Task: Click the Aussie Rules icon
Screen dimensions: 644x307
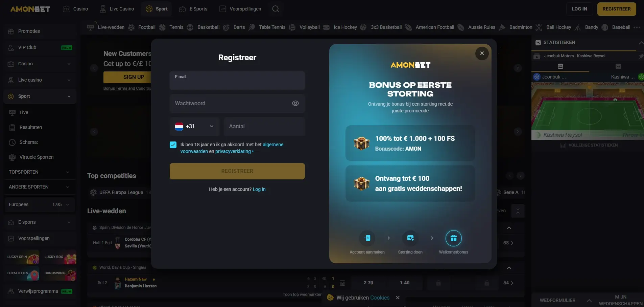Action: (x=461, y=27)
